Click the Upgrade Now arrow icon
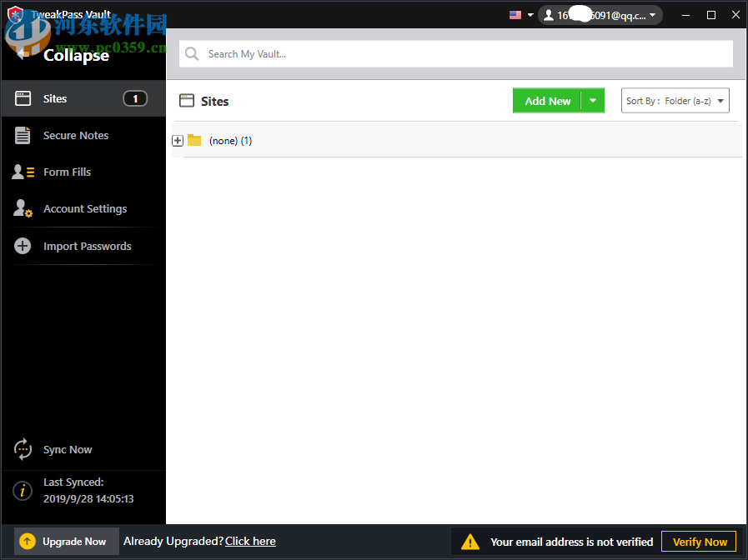The height and width of the screenshot is (560, 748). pyautogui.click(x=28, y=542)
